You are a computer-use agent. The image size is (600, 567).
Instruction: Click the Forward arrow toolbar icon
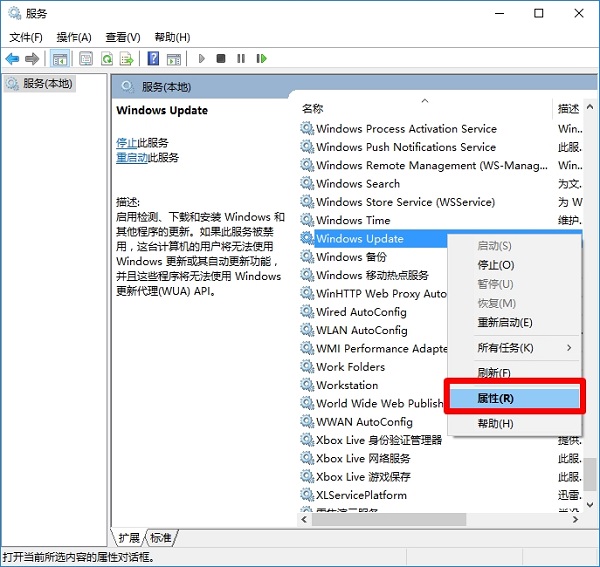[x=32, y=59]
